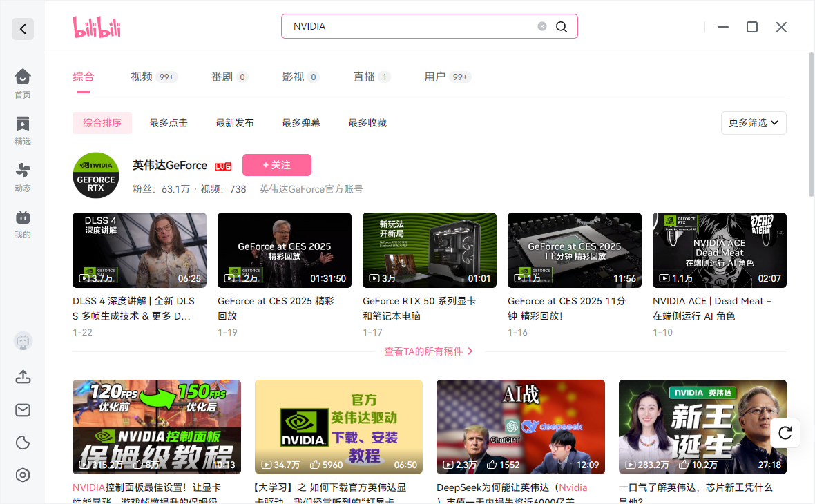Open the CES 2025 11分钟 精彩回放 thumbnail
Screen dimensions: 815x504
pyautogui.click(x=575, y=250)
